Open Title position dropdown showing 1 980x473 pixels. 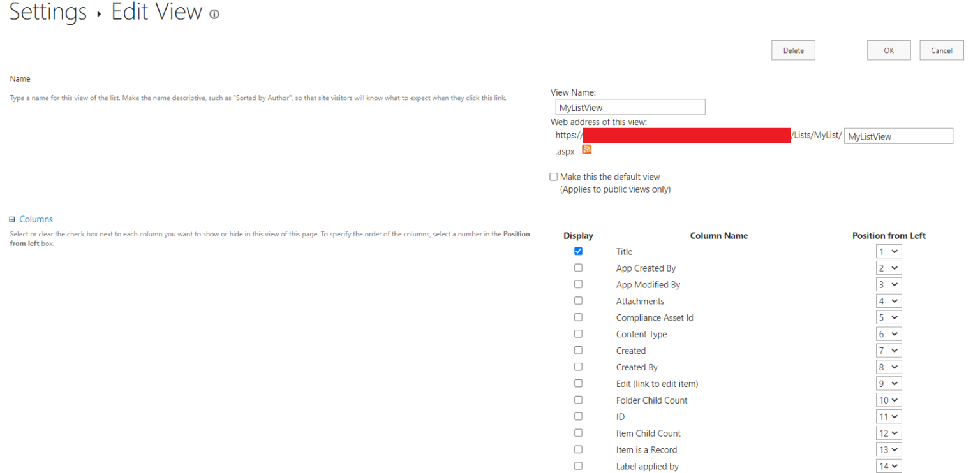(889, 252)
